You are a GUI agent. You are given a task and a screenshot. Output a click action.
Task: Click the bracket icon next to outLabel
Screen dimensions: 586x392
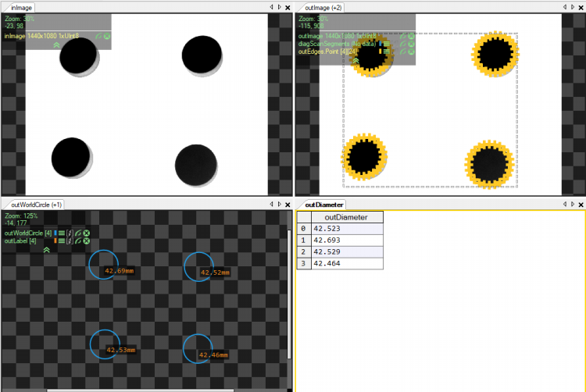pos(70,241)
